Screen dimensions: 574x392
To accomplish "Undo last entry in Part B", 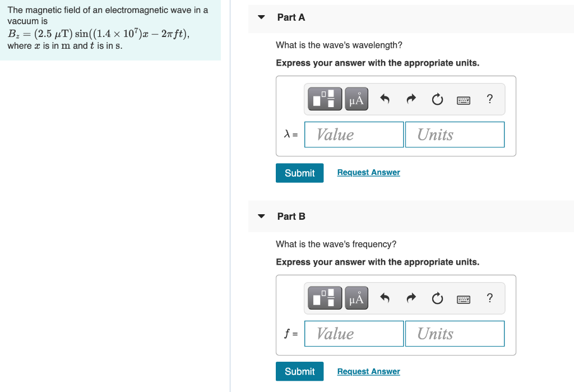I will point(385,298).
